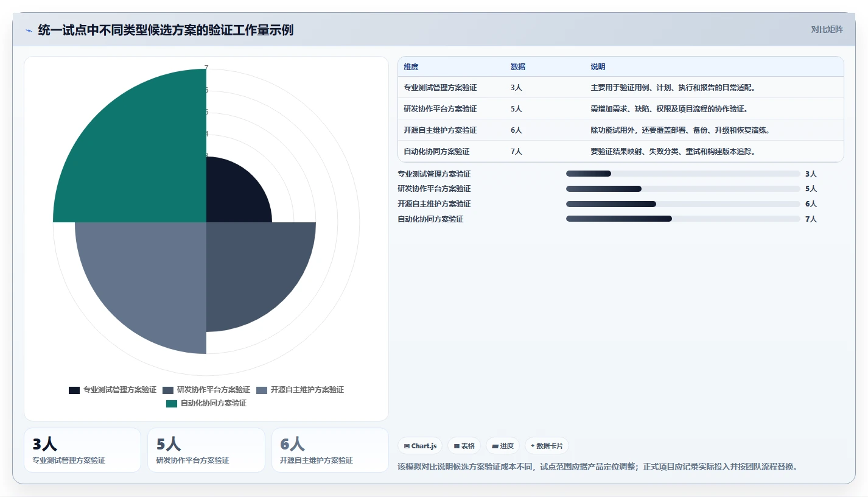This screenshot has width=868, height=497.
Task: Click description 需增加需求、缺陷、权限及项目流程的协作验证
Action: [669, 109]
